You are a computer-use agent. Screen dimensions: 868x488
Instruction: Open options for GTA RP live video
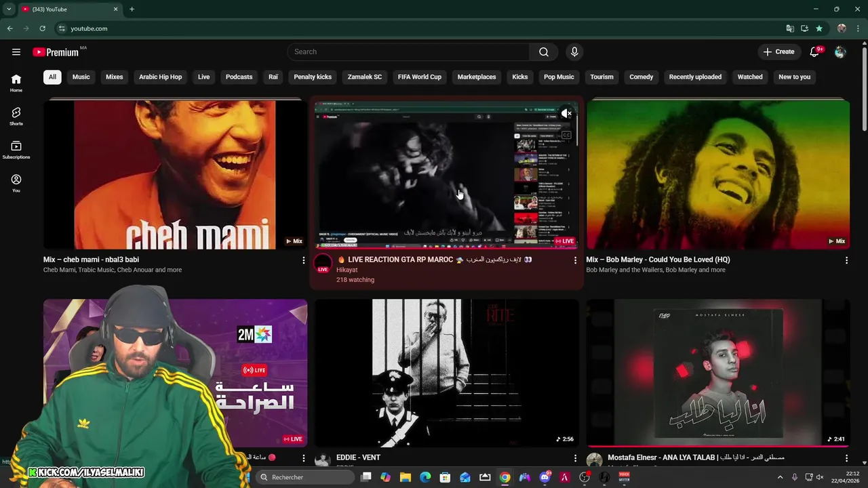click(x=575, y=260)
